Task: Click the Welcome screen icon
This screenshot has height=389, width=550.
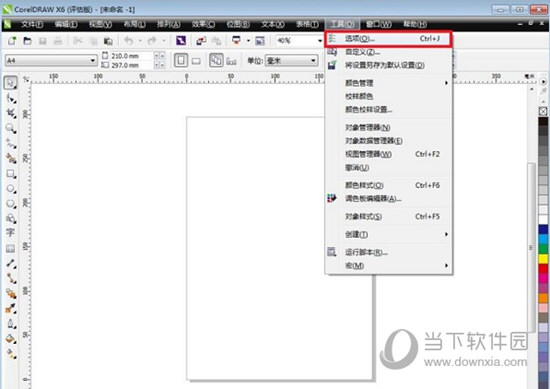Action: (260, 41)
